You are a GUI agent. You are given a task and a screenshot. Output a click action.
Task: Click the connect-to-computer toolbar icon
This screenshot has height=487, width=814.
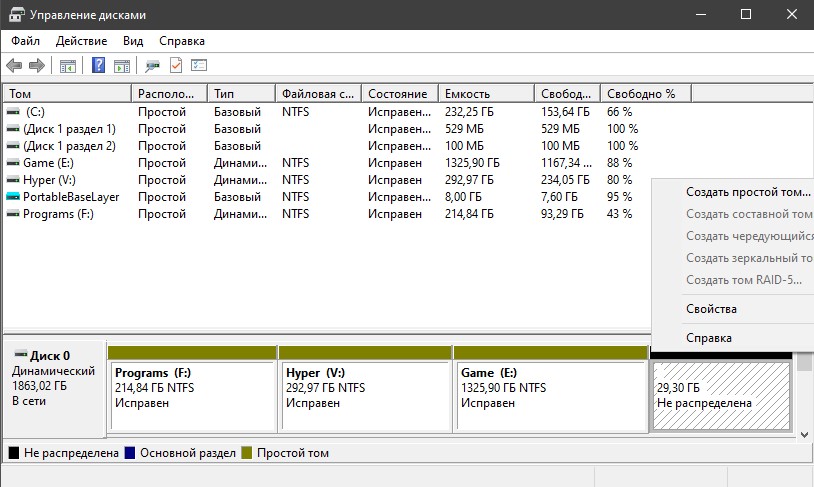pyautogui.click(x=152, y=66)
